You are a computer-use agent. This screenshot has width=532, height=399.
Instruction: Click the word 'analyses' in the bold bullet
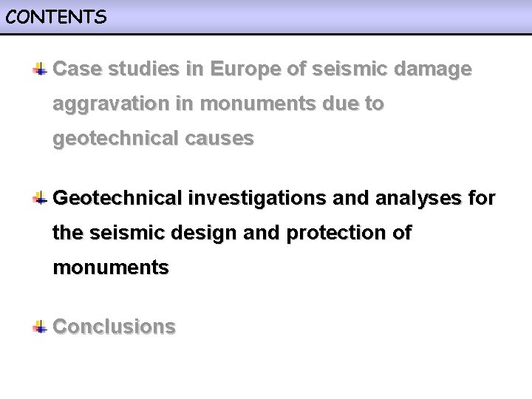[x=418, y=198]
